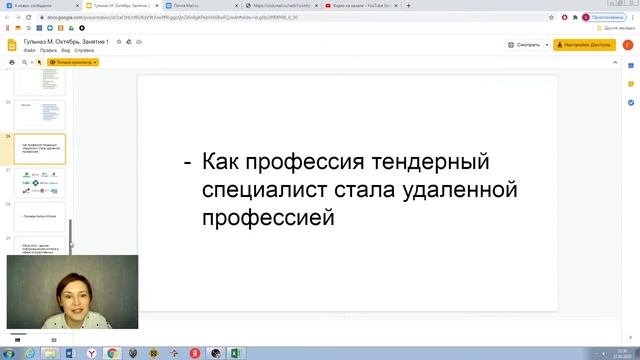Switch to the third browser tab
Viewport: 640px width, 360px height.
(x=202, y=6)
